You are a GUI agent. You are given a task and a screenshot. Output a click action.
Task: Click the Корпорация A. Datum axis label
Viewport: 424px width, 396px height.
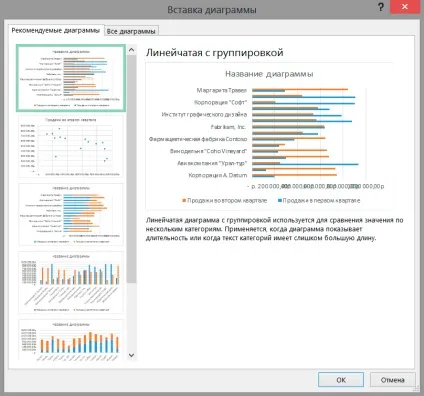218,175
